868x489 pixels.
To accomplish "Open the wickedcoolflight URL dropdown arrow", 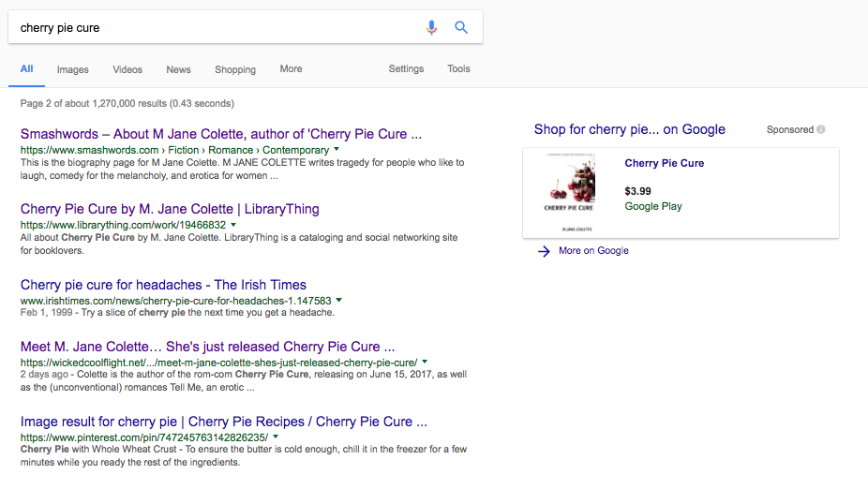I will click(x=425, y=362).
